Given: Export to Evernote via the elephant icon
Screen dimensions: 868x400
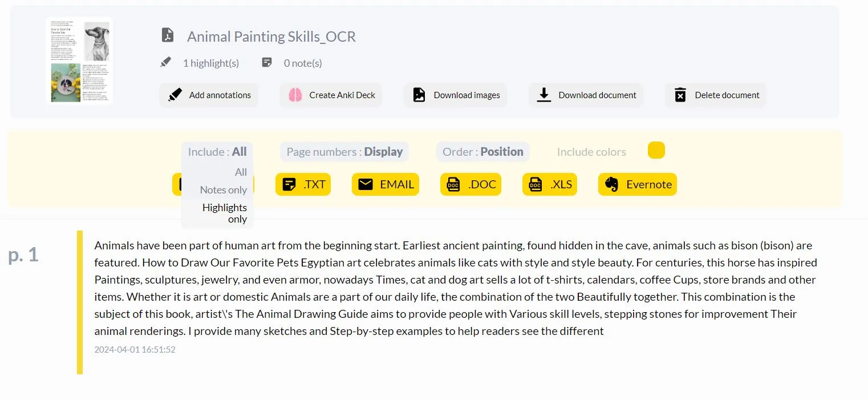Looking at the screenshot, I should tap(611, 184).
